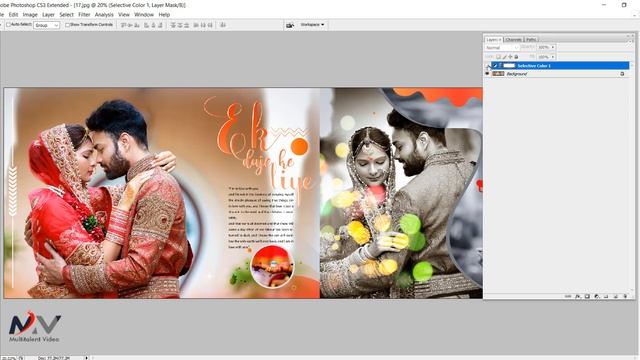Open the Edit menu
Image resolution: width=640 pixels, height=360 pixels.
point(13,15)
